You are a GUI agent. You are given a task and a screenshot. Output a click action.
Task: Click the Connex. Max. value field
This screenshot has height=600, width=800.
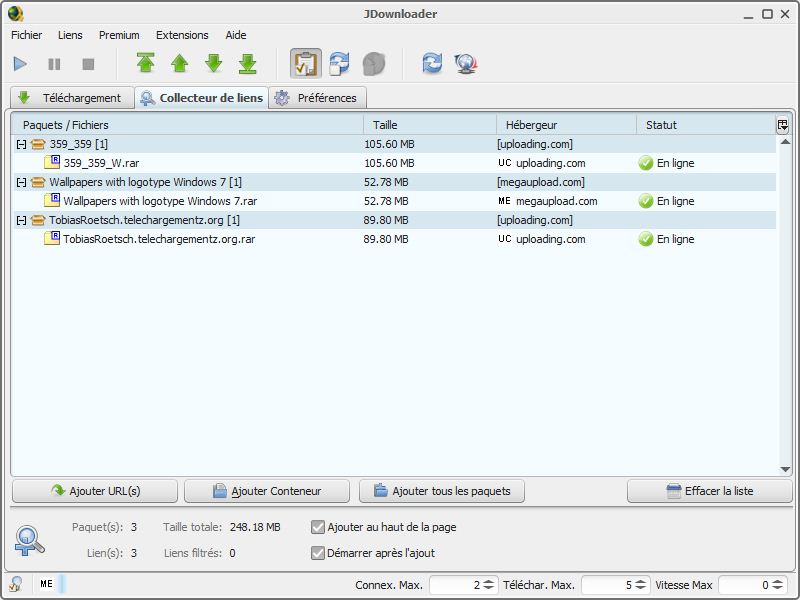456,585
